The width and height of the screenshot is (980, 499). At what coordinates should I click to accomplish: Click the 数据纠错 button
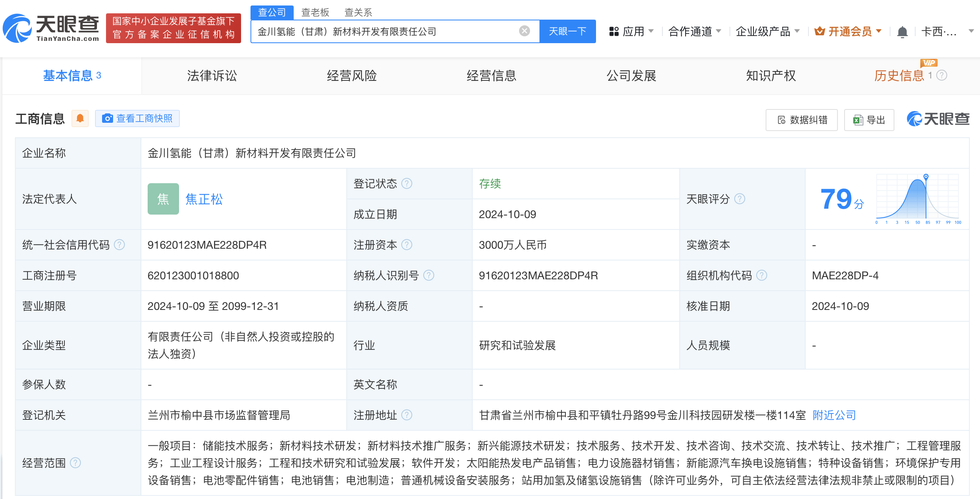(802, 120)
